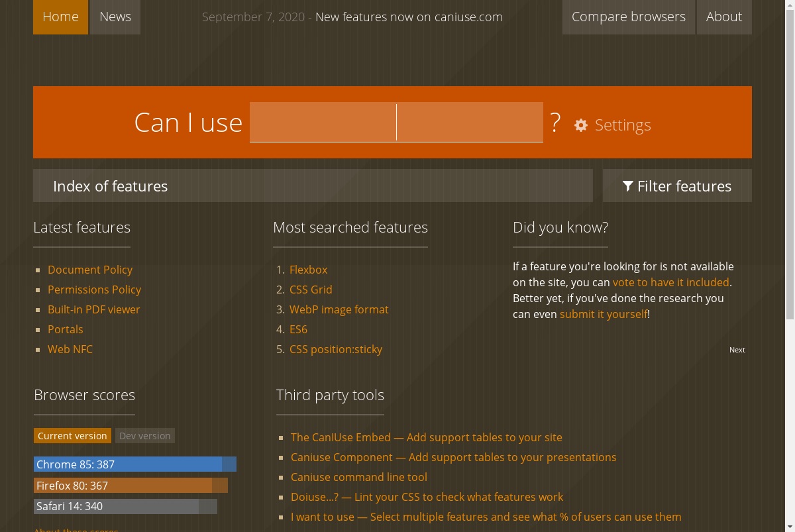This screenshot has width=795, height=532.
Task: Open WebP image format link
Action: pyautogui.click(x=339, y=309)
